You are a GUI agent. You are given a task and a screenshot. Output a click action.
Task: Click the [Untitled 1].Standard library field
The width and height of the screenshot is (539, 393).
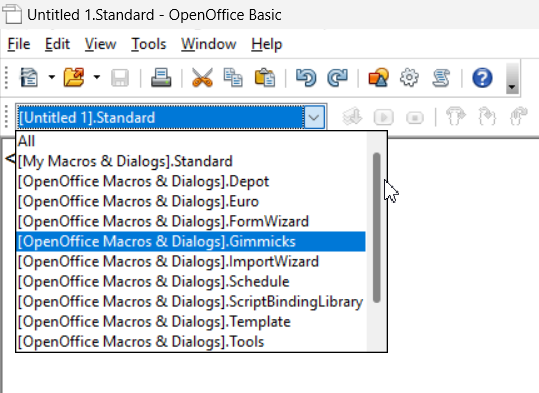pos(160,117)
